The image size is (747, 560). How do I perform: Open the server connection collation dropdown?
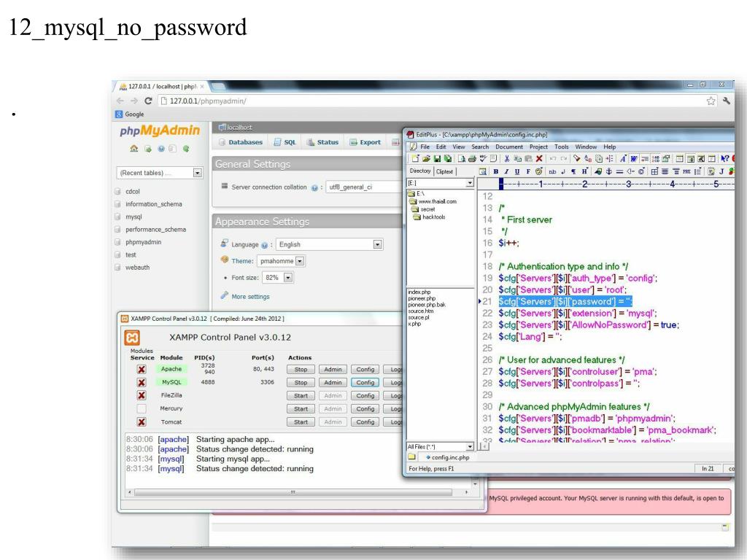pyautogui.click(x=364, y=187)
